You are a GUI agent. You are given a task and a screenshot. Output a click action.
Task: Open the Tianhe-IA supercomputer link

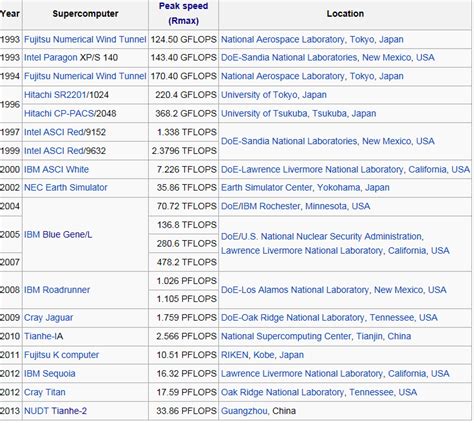[43, 336]
